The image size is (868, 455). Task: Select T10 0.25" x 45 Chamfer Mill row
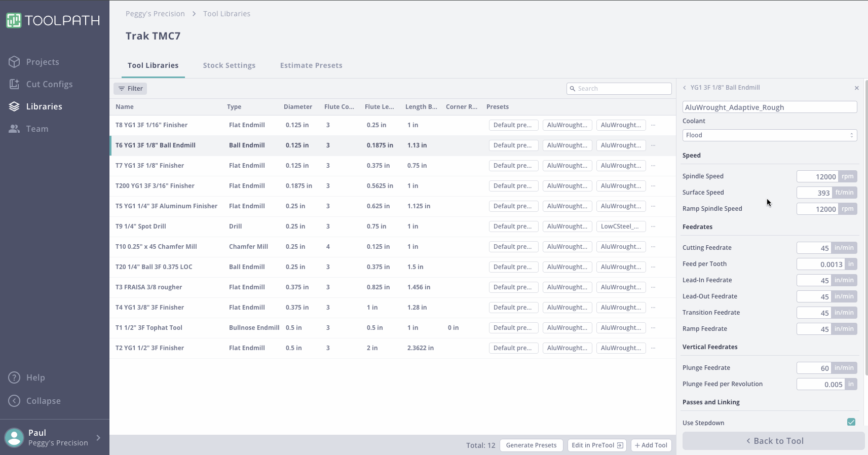pyautogui.click(x=393, y=247)
